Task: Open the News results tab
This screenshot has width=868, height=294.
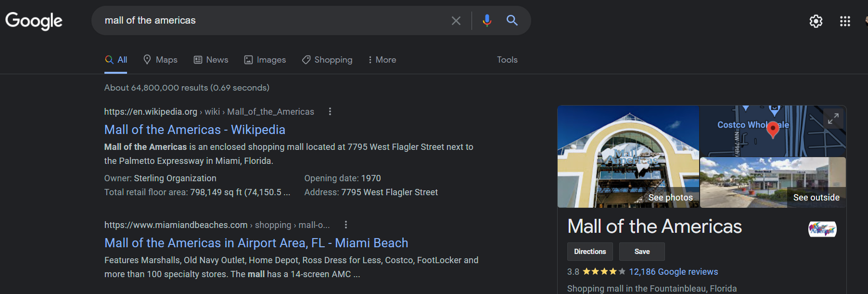Action: (x=211, y=60)
